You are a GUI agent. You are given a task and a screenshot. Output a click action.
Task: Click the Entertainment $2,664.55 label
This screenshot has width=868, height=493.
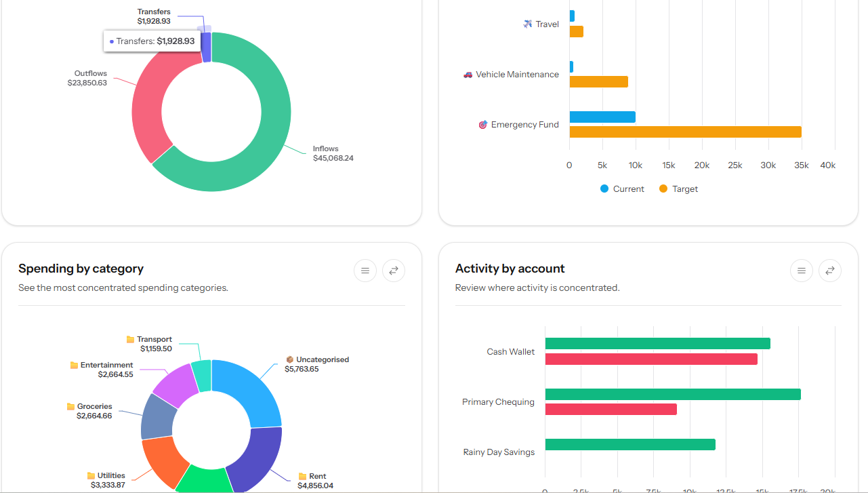102,370
